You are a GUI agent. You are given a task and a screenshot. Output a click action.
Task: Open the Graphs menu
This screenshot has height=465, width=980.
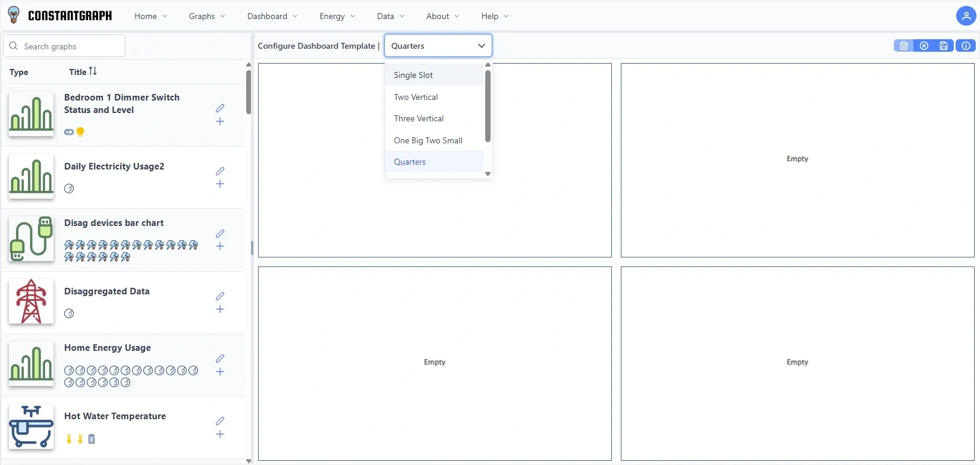pos(207,16)
